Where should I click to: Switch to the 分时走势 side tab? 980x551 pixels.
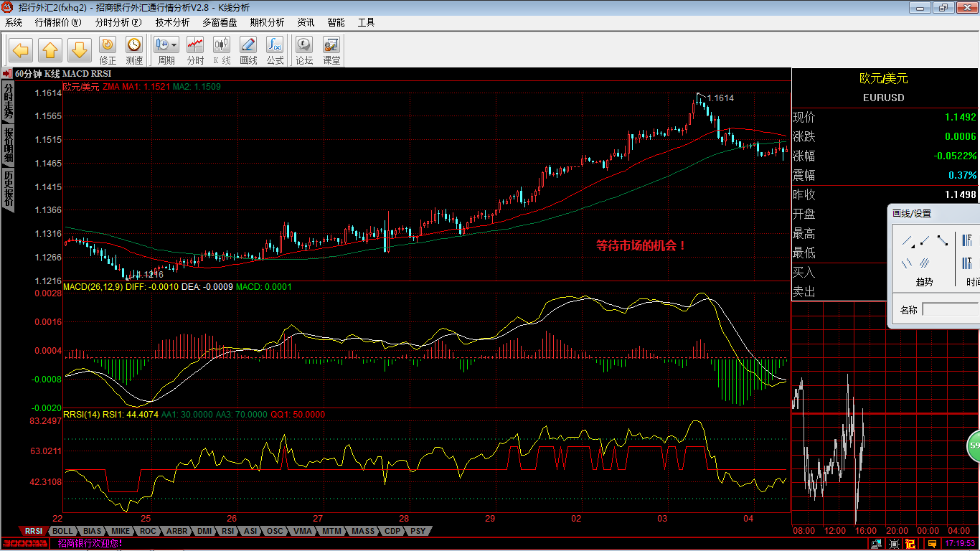tap(8, 102)
